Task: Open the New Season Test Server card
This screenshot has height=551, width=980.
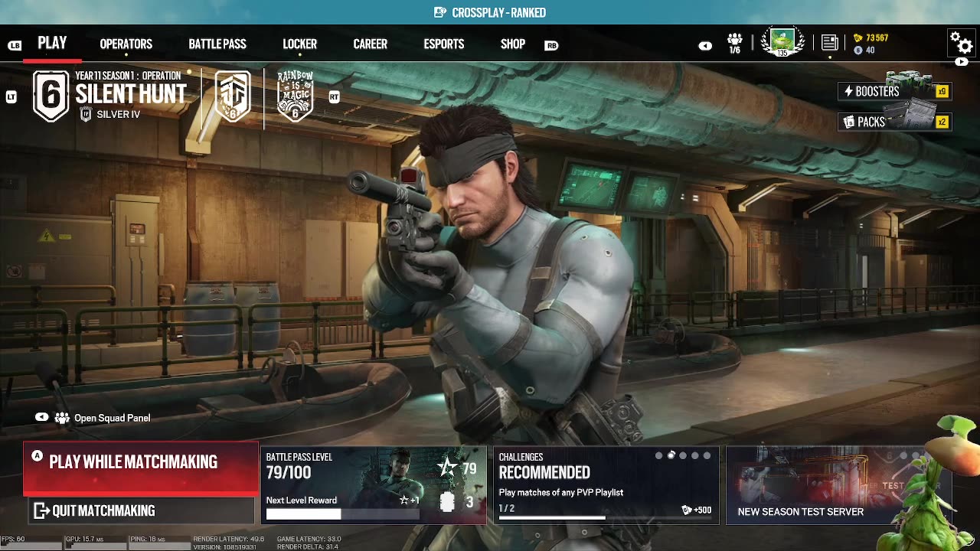Action: coord(838,485)
